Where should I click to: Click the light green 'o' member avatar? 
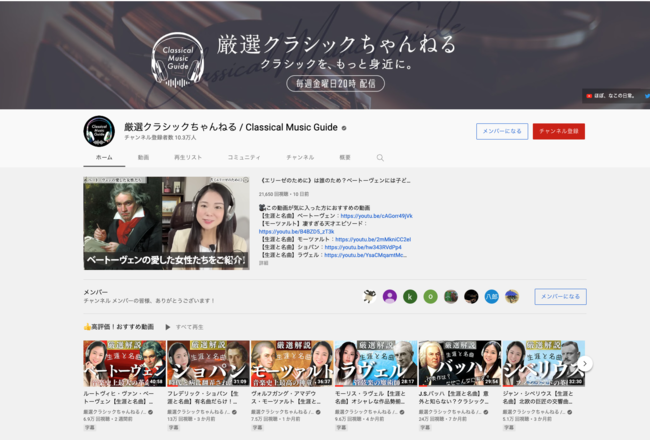(430, 297)
